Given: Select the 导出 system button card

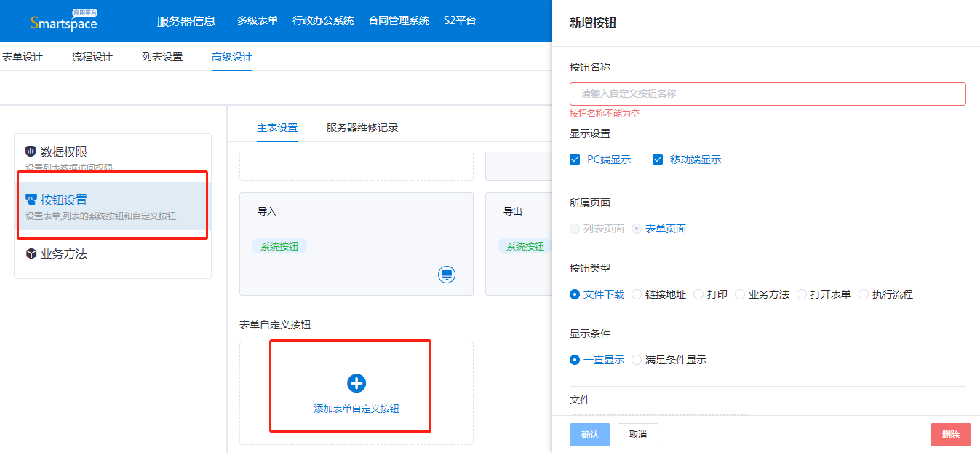Looking at the screenshot, I should click(519, 244).
